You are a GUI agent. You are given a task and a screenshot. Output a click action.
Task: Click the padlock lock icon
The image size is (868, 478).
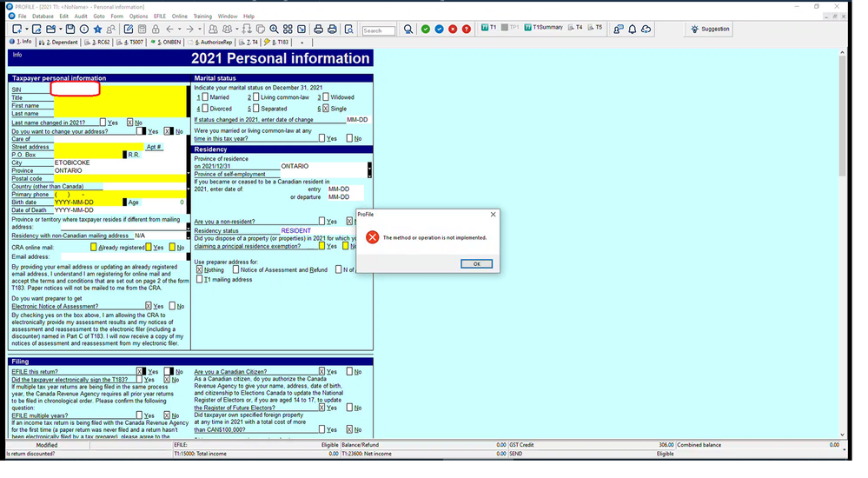pyautogui.click(x=156, y=30)
